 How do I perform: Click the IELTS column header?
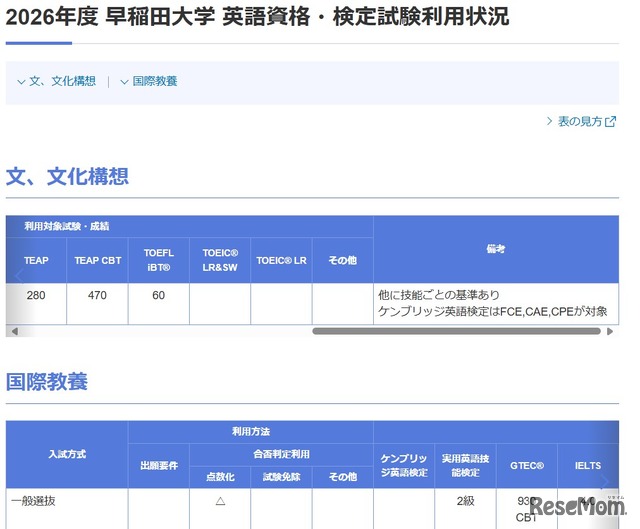pos(588,466)
